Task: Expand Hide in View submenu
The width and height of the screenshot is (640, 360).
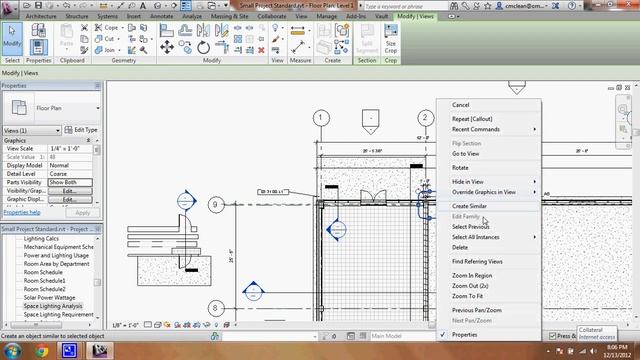Action: 489,182
